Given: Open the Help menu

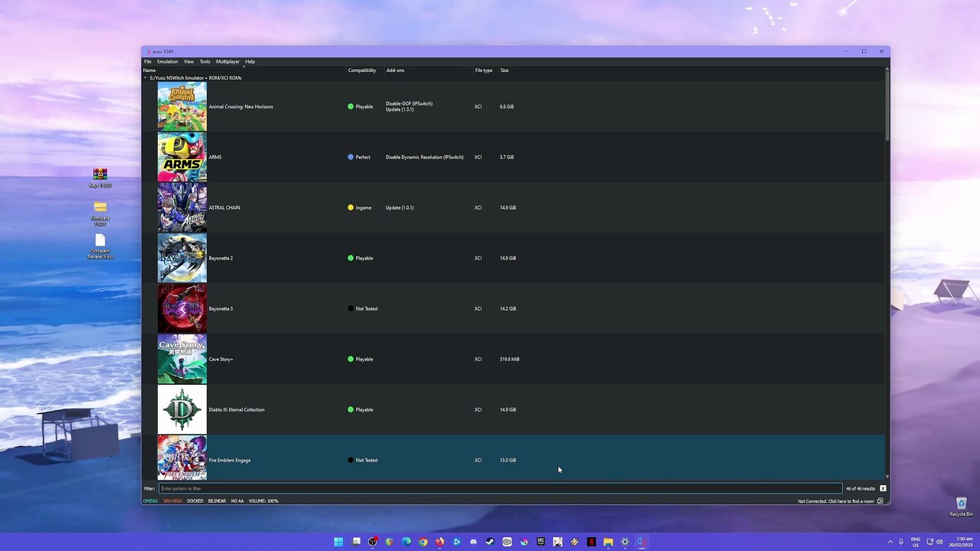Looking at the screenshot, I should click(x=250, y=61).
